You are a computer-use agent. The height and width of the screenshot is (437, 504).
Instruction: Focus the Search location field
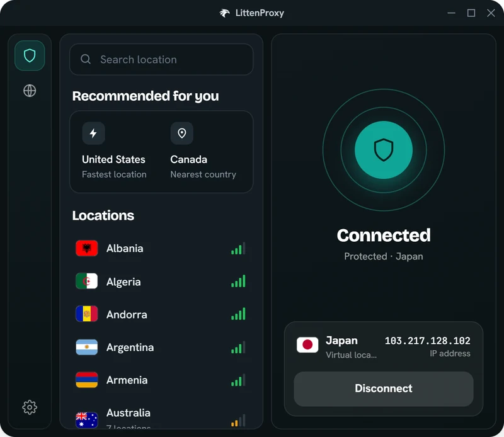click(161, 59)
